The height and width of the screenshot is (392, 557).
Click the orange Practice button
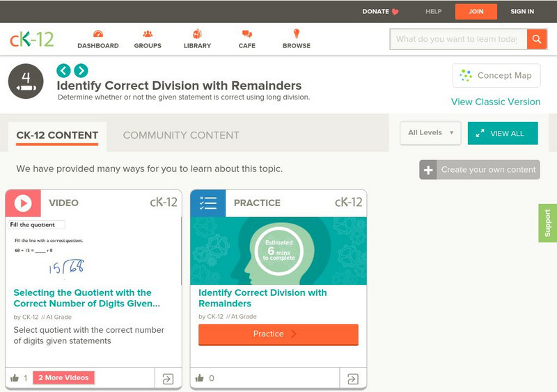coord(278,334)
